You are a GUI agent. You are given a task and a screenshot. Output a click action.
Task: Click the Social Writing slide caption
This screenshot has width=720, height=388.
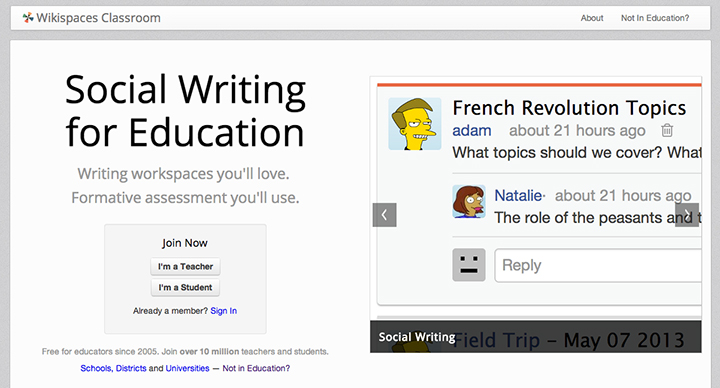pyautogui.click(x=417, y=337)
